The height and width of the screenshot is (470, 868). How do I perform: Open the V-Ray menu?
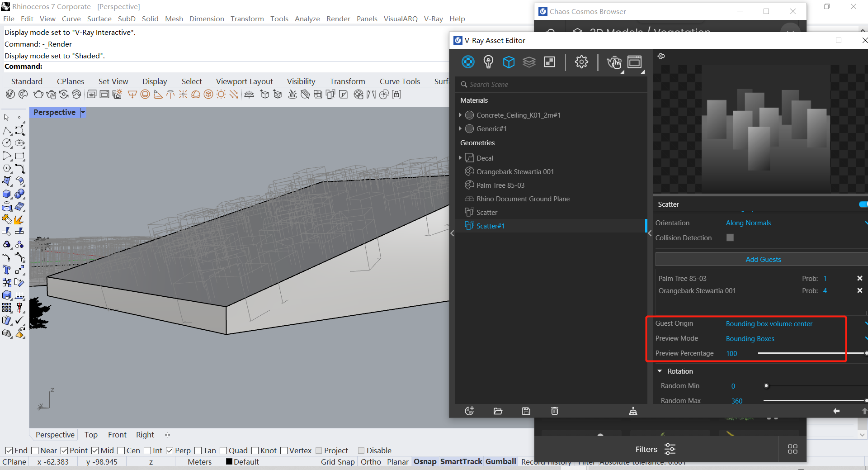point(433,19)
